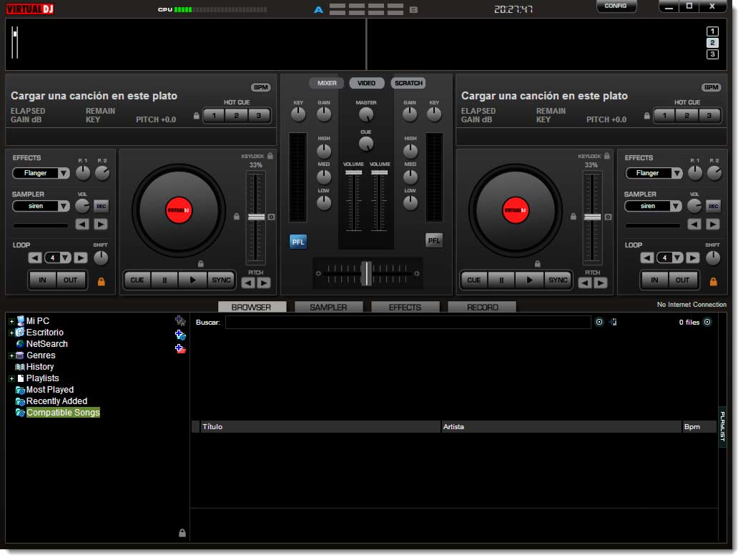Viewport: 743px width, 560px height.
Task: Click left deck pitch bend right arrow
Action: pyautogui.click(x=264, y=283)
